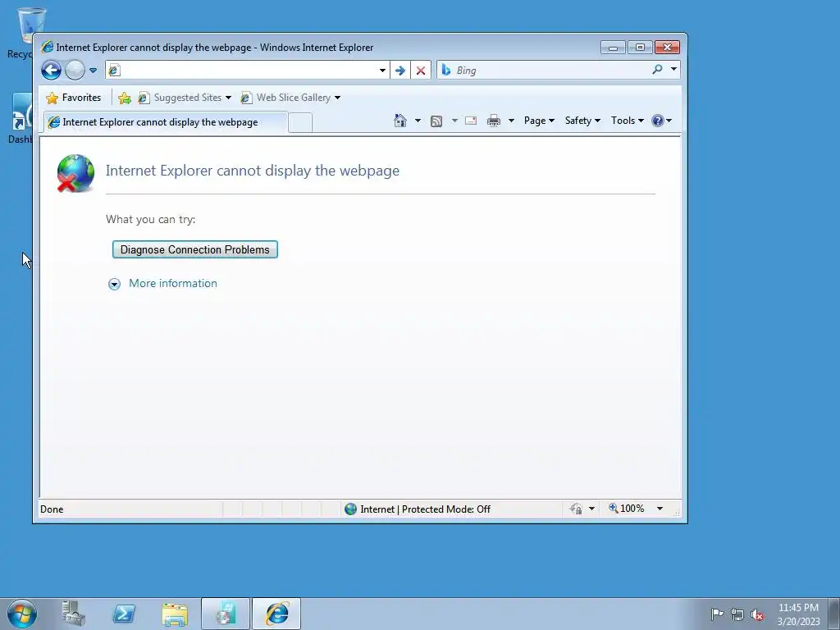Minimize the Internet Explorer window
Image resolution: width=840 pixels, height=630 pixels.
click(613, 48)
